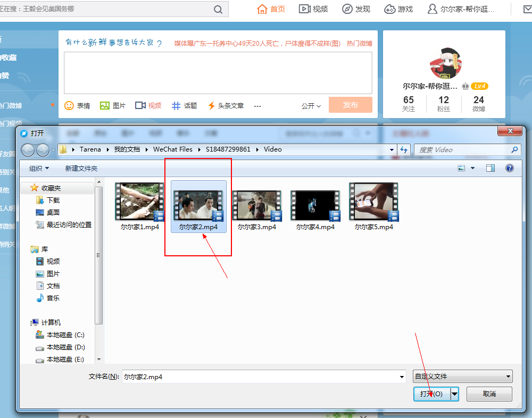Screen dimensions: 532x418
Task: Select the 尔尔家5.mp4 video file
Action: coord(374,207)
